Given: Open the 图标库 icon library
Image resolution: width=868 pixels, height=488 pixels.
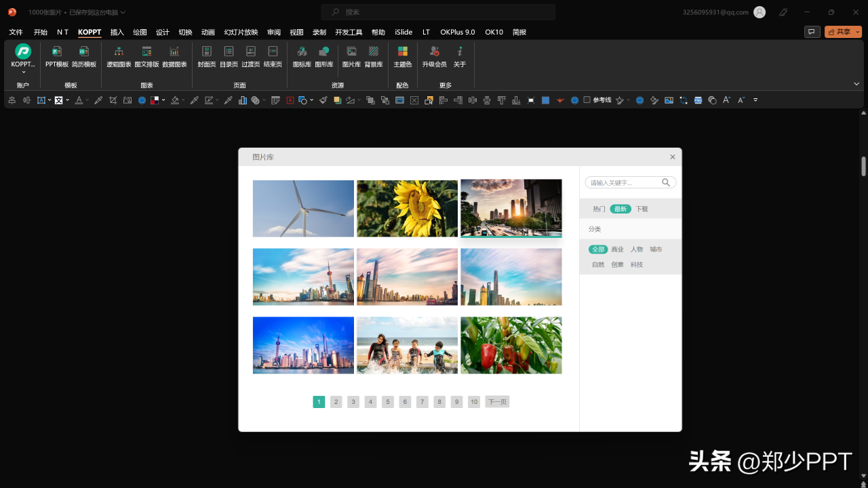Looking at the screenshot, I should tap(302, 56).
